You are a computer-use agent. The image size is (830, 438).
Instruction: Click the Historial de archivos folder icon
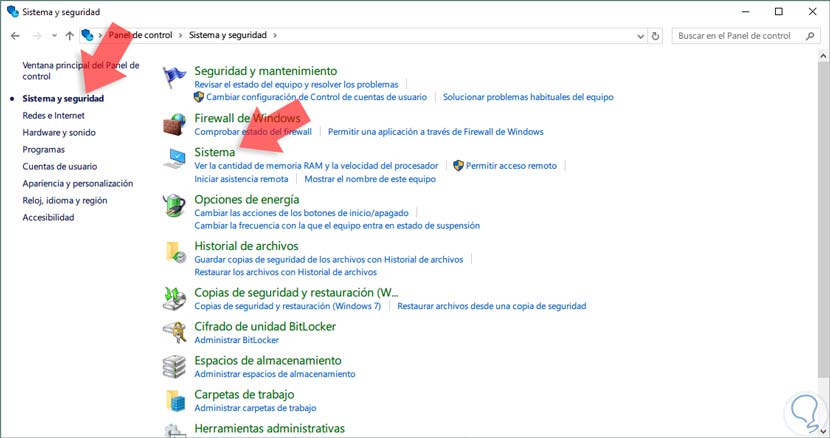point(175,252)
